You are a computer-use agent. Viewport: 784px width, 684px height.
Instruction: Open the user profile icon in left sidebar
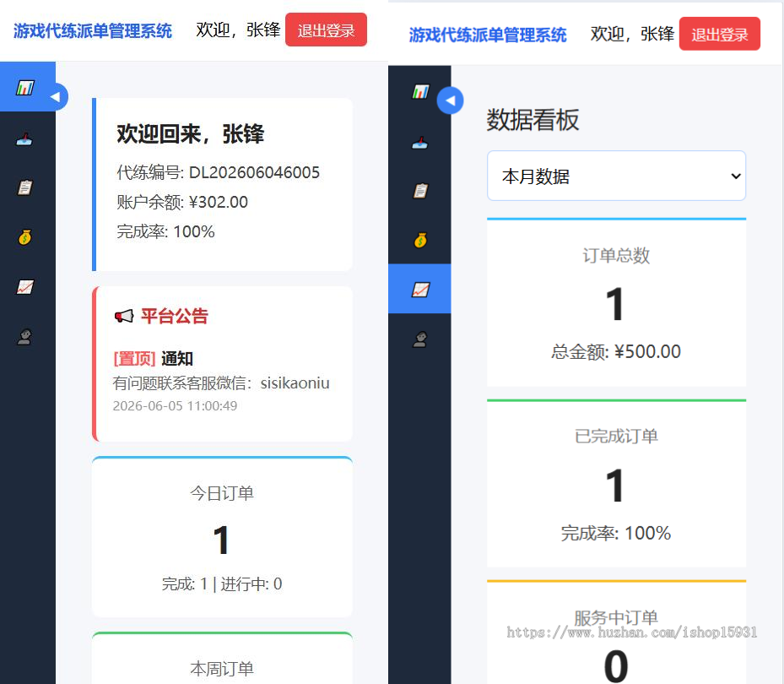point(24,337)
